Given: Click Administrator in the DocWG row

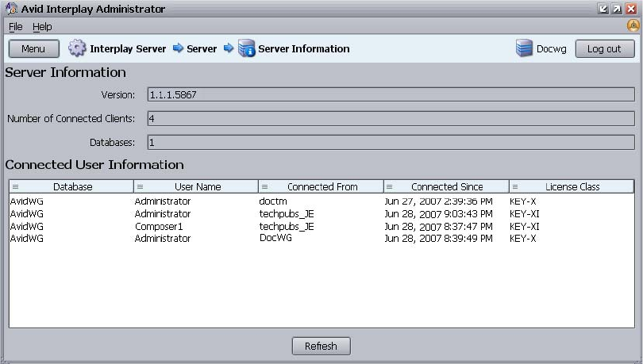Looking at the screenshot, I should tap(163, 238).
